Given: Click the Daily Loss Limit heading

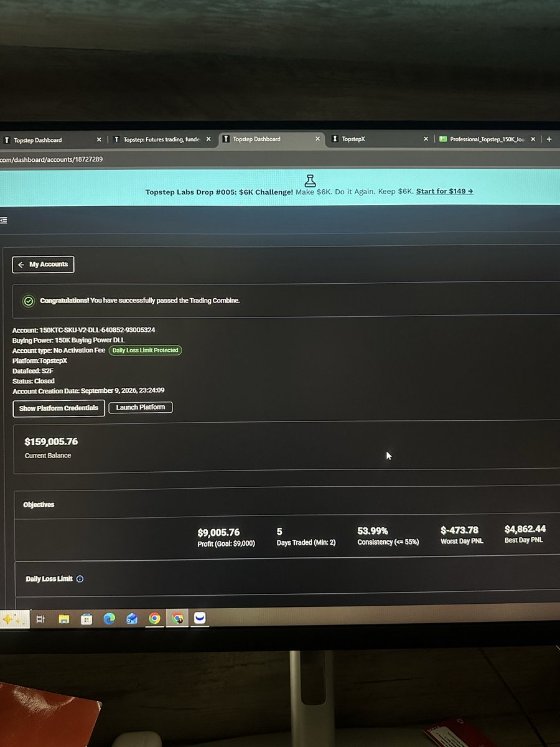Looking at the screenshot, I should click(x=49, y=579).
